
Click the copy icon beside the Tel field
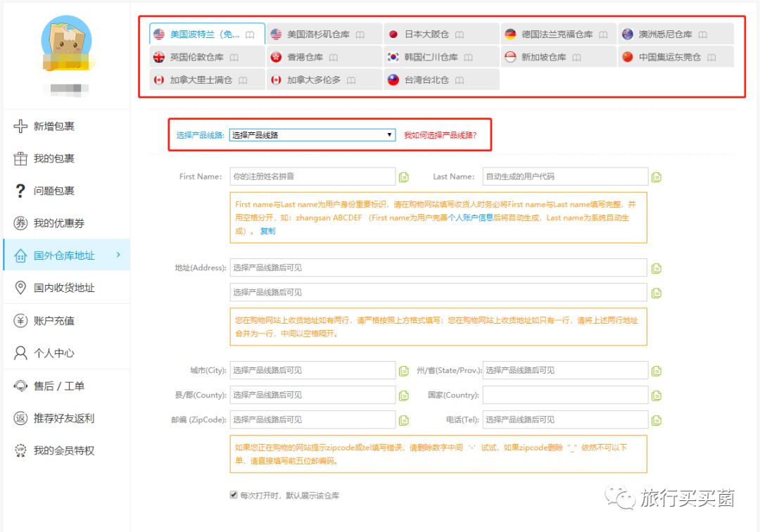point(657,419)
